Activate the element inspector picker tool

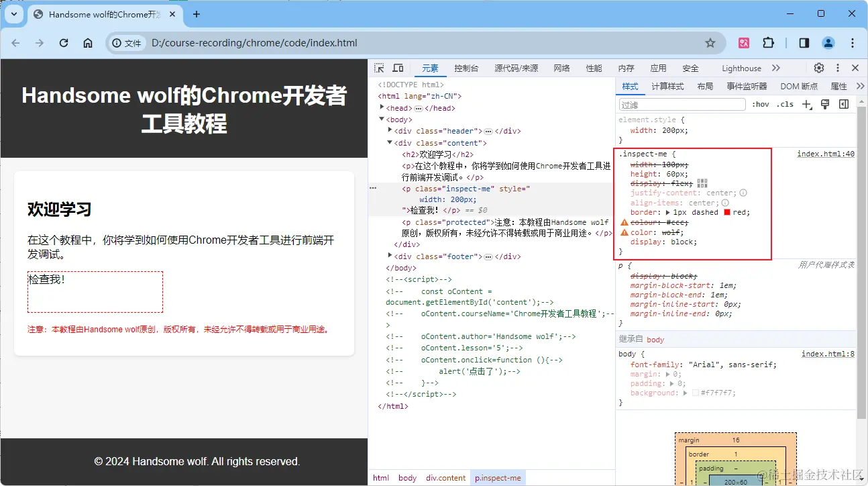[x=380, y=68]
